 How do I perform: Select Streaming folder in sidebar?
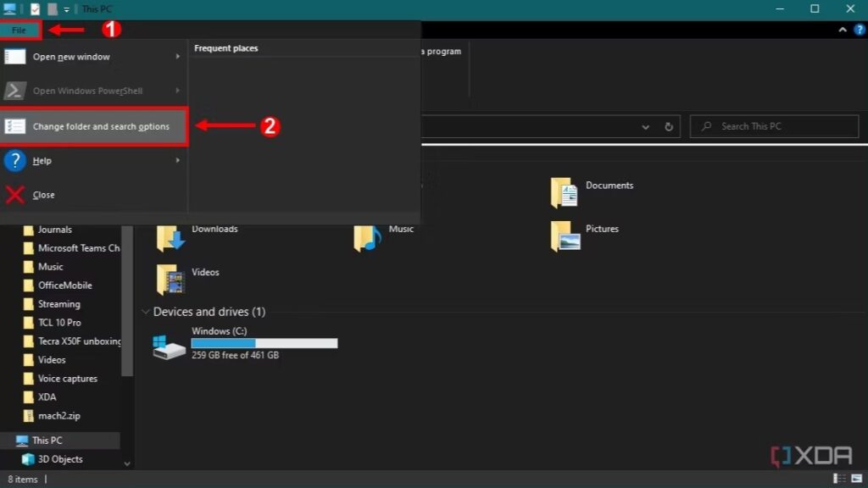point(58,304)
